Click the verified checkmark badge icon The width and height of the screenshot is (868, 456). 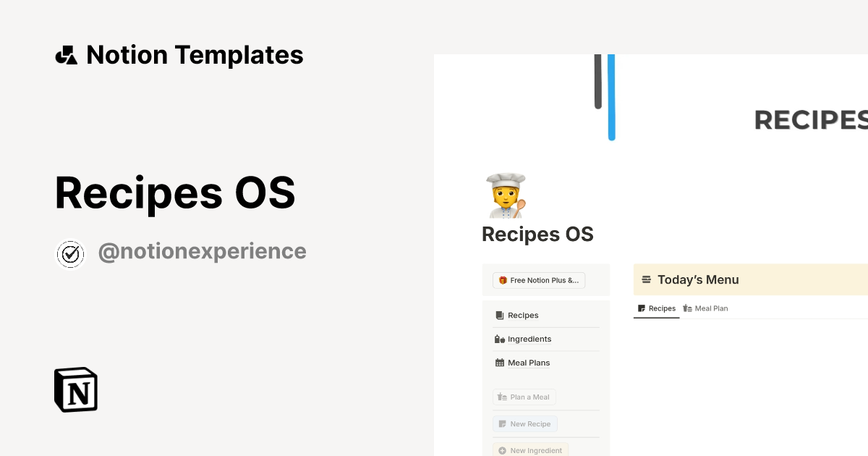coord(70,254)
